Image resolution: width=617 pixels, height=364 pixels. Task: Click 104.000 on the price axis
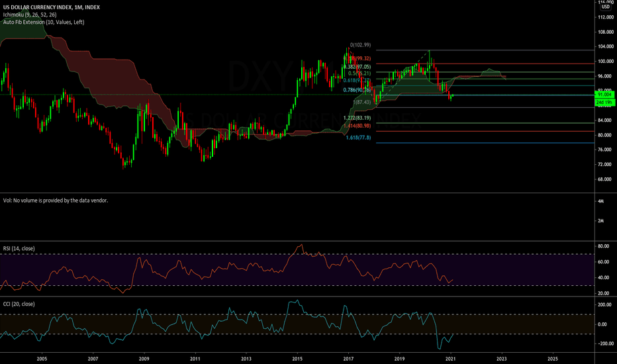pyautogui.click(x=606, y=47)
